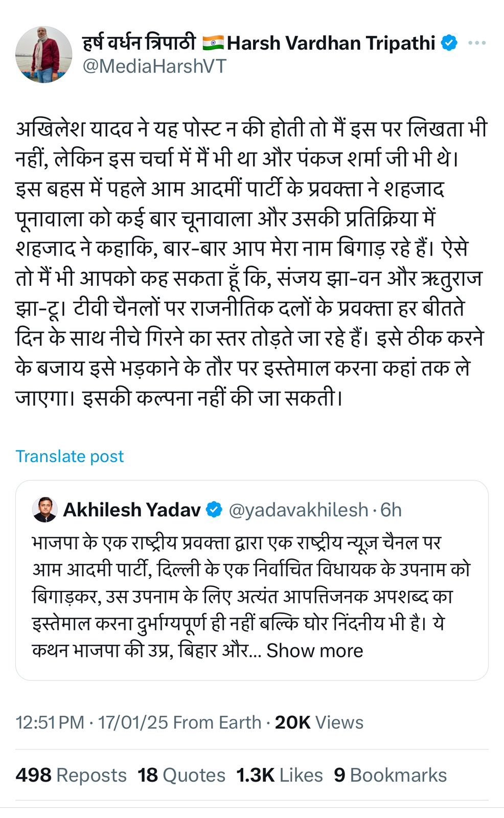Open the @yadavakhilesh handle

(x=298, y=510)
